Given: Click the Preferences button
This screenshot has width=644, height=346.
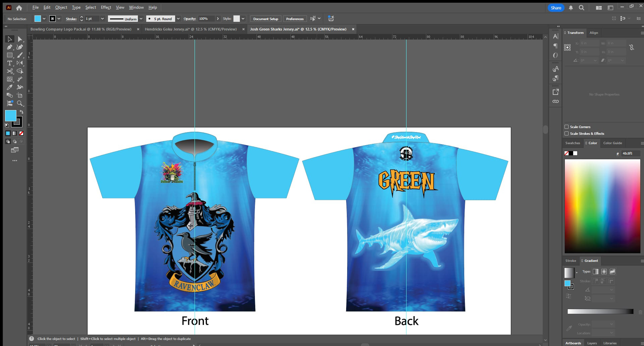Looking at the screenshot, I should (295, 19).
